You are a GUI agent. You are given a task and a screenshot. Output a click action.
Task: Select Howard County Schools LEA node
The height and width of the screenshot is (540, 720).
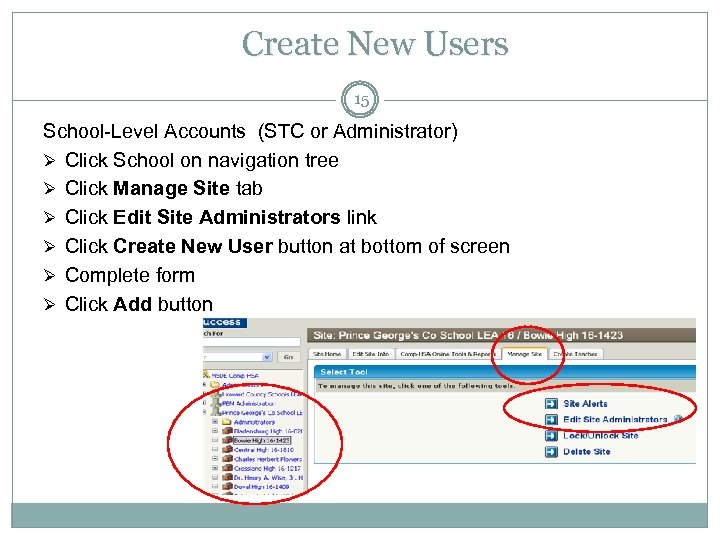pyautogui.click(x=262, y=394)
